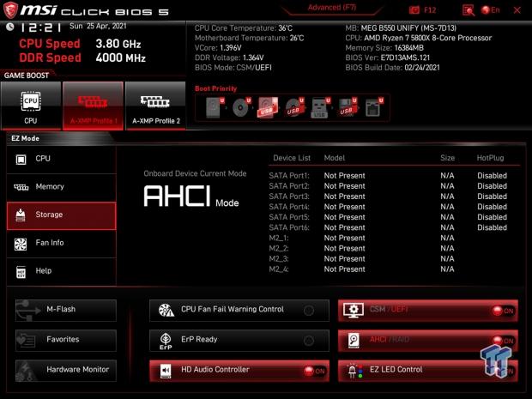Click the HD Audio Controller speaker icon
Image resolution: width=532 pixels, height=399 pixels.
[166, 371]
